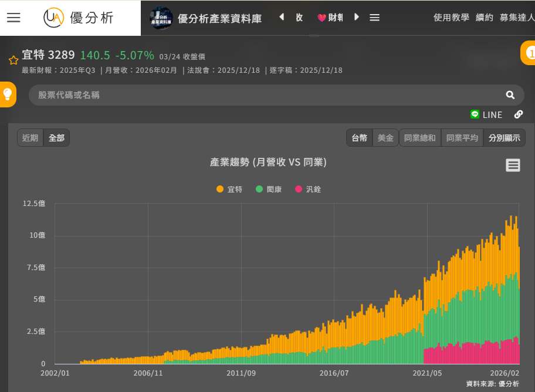Click the search magnifier icon
This screenshot has width=535, height=392.
(x=510, y=95)
